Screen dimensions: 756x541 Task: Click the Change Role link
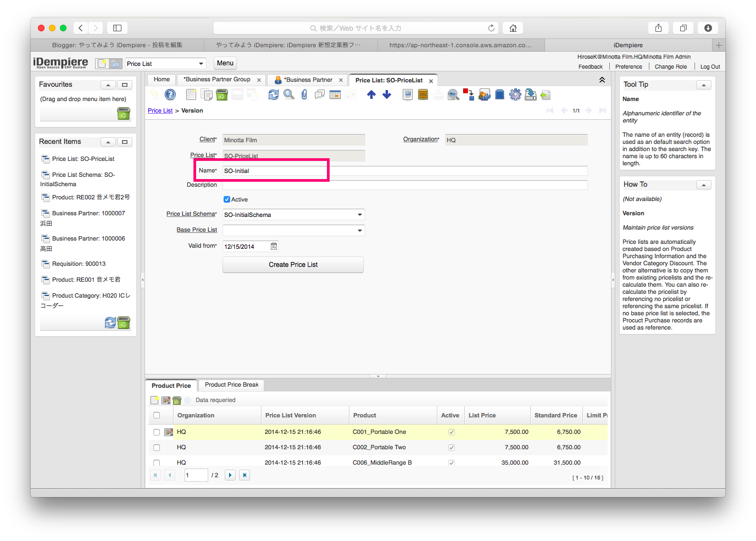671,67
